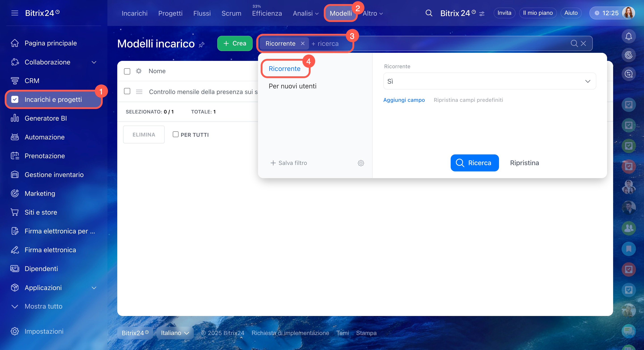Screen dimensions: 644x350
Task: Click the search magnifier in top bar
Action: point(429,13)
